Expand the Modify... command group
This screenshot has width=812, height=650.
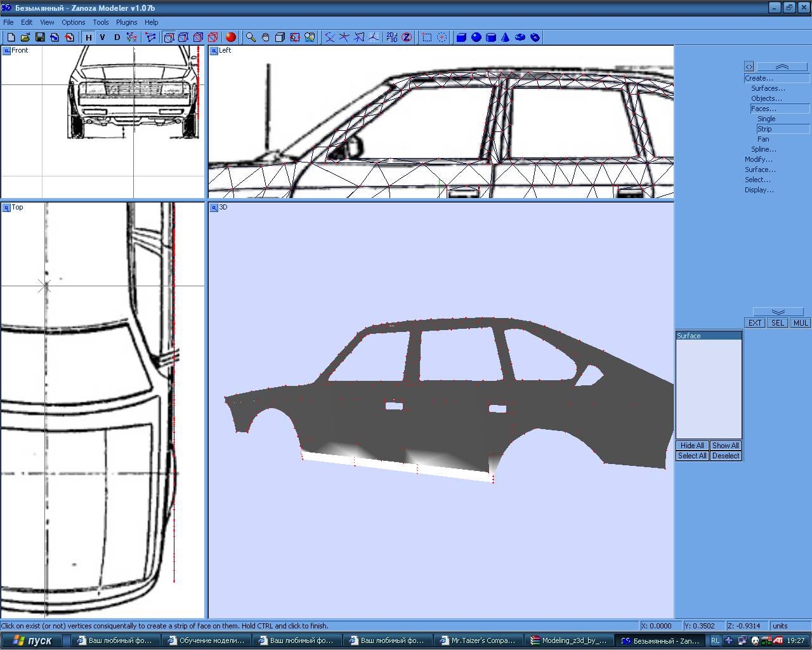coord(759,159)
